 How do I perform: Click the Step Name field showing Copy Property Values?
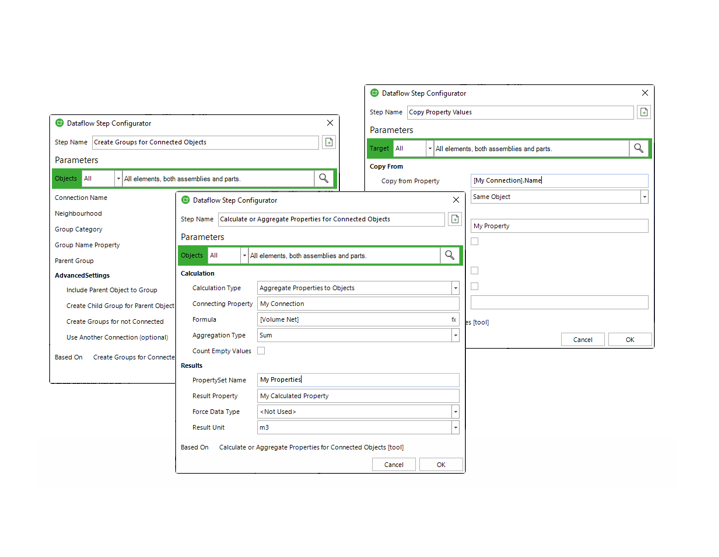(x=520, y=112)
